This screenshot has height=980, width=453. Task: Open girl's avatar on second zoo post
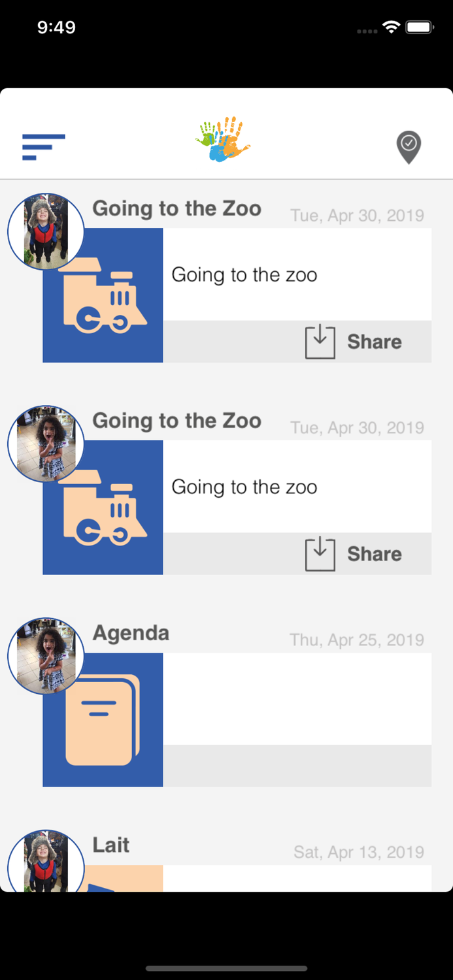click(x=46, y=444)
